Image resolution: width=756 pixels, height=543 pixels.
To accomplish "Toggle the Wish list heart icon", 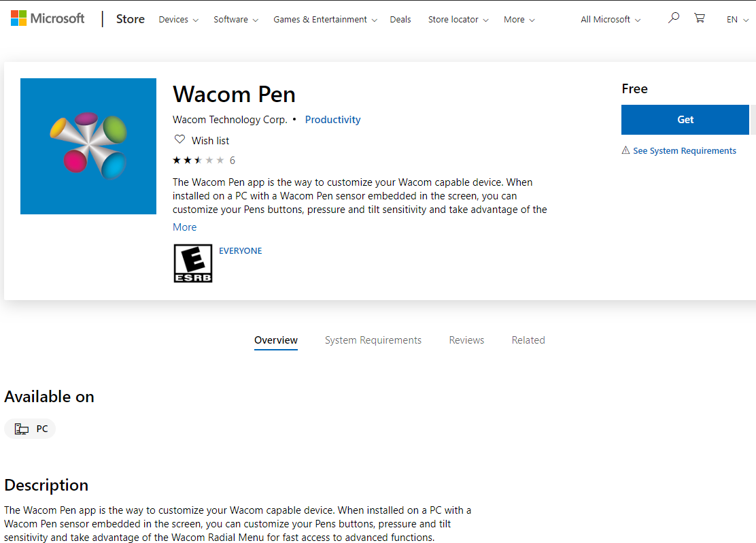I will 179,139.
